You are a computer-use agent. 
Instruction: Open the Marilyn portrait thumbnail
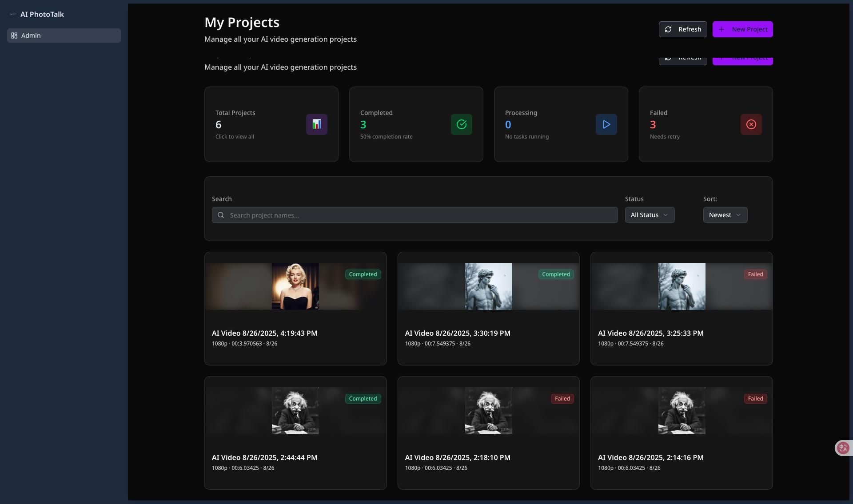(295, 286)
